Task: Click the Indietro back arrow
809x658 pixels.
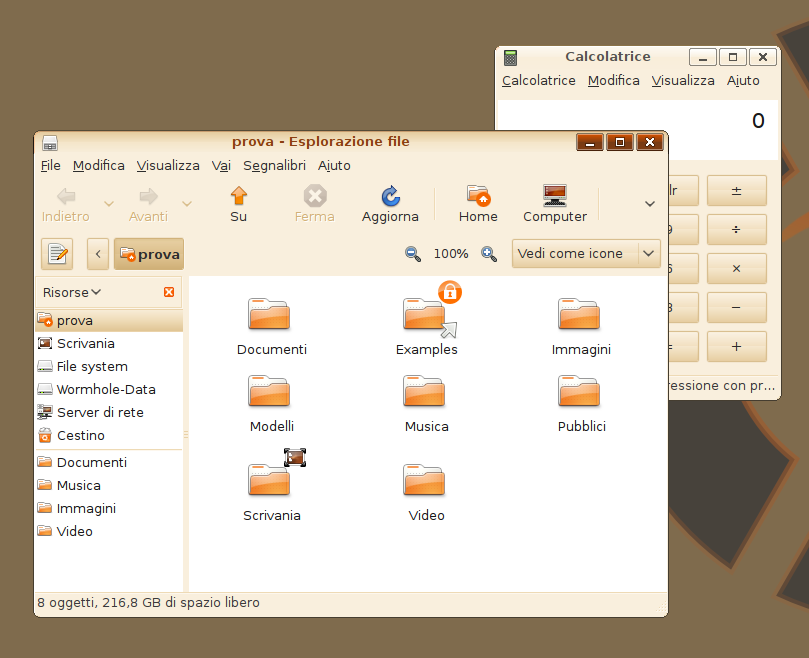Action: (x=66, y=196)
